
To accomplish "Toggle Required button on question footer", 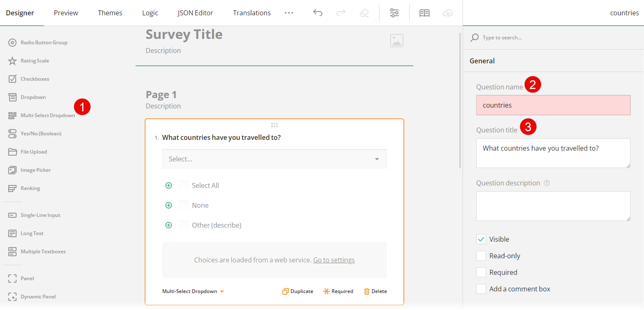I will point(338,291).
